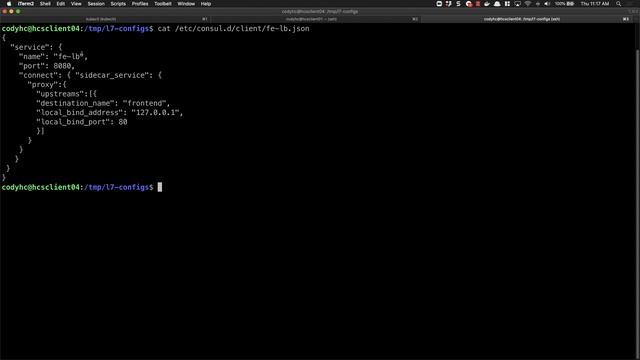Click the first menu bar extra icon left of clock area
Screen dimensions: 640x360
coord(439,4)
